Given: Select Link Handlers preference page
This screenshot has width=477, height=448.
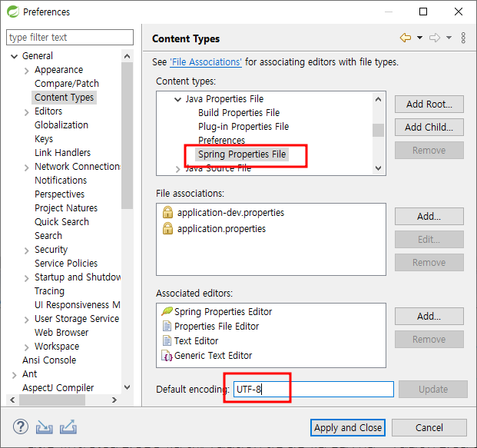Looking at the screenshot, I should [63, 152].
